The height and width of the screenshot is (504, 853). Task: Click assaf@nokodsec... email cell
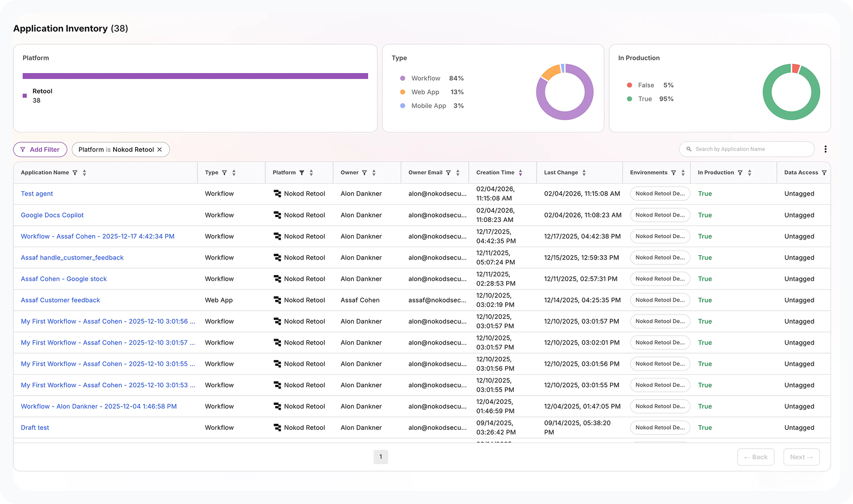click(x=437, y=300)
